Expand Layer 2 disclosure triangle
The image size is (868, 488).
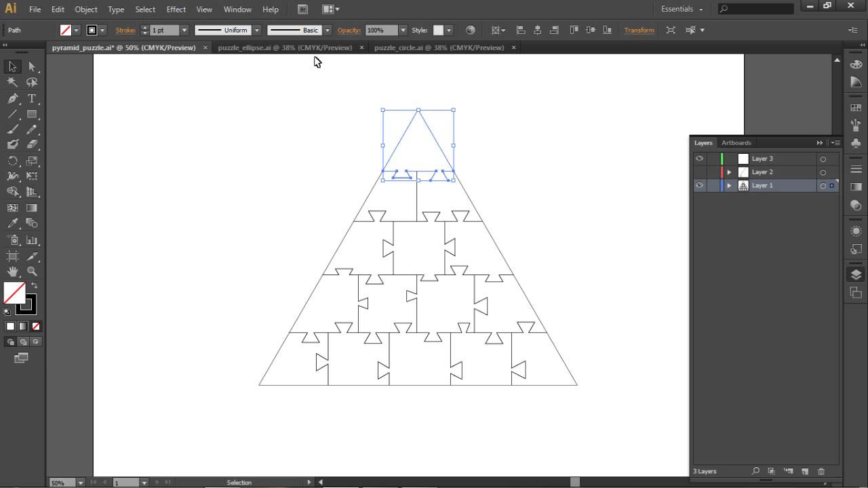pyautogui.click(x=729, y=172)
